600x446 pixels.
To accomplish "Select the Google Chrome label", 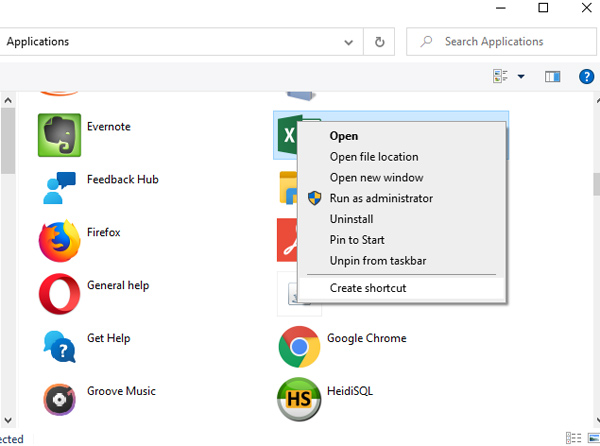I will 367,338.
